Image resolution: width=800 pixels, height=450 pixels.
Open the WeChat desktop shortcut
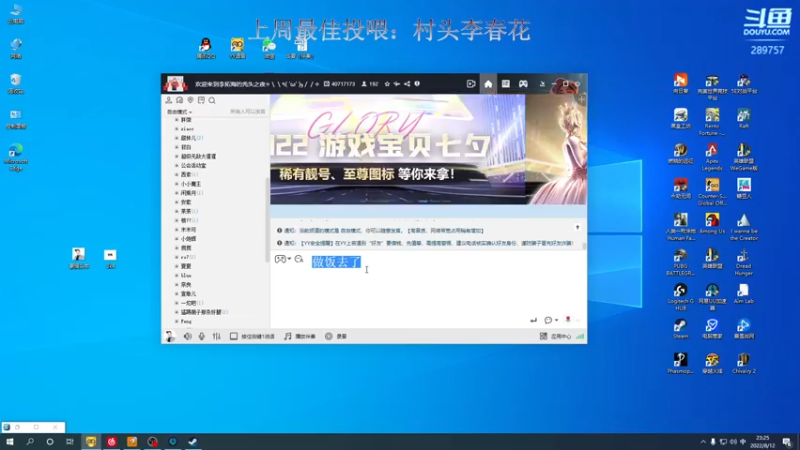point(269,49)
